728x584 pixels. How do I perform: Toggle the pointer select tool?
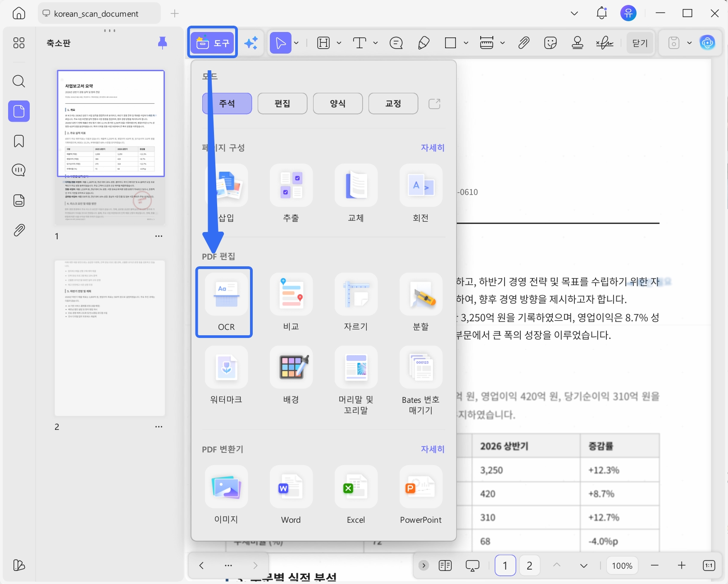tap(281, 43)
